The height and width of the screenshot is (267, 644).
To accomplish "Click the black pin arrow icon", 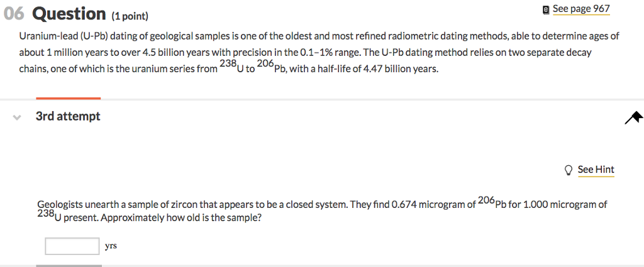I will 633,117.
